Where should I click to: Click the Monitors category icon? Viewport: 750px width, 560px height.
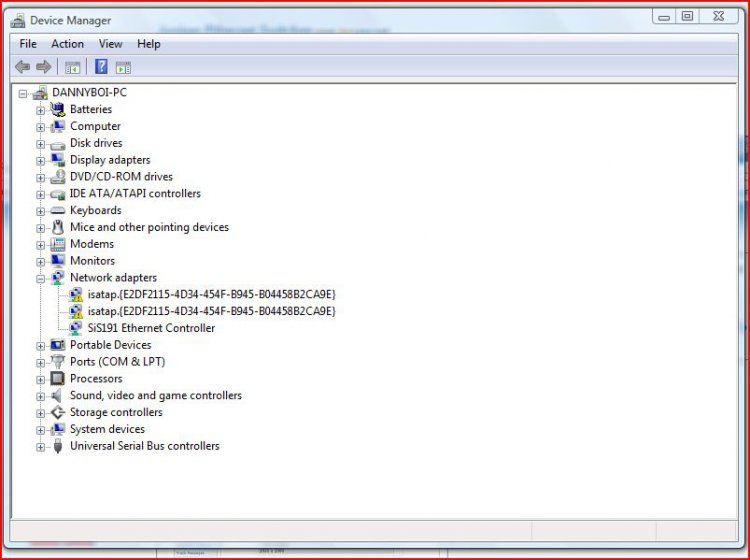click(x=58, y=261)
